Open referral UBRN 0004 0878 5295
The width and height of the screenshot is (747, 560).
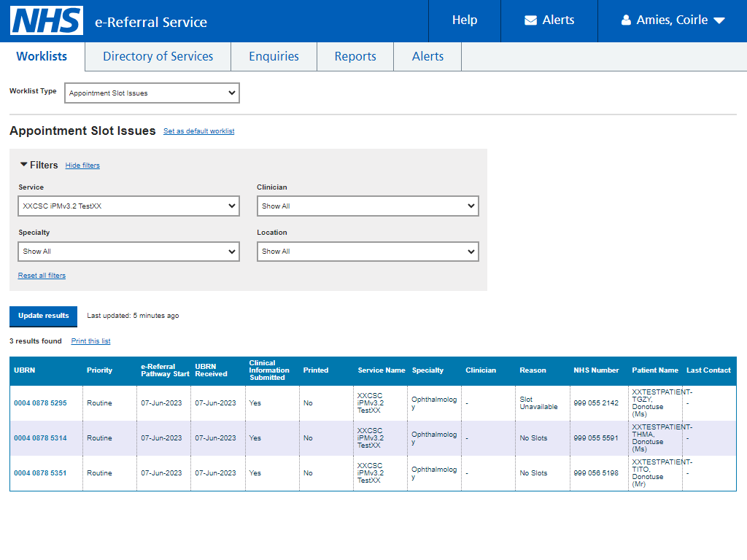tap(41, 402)
